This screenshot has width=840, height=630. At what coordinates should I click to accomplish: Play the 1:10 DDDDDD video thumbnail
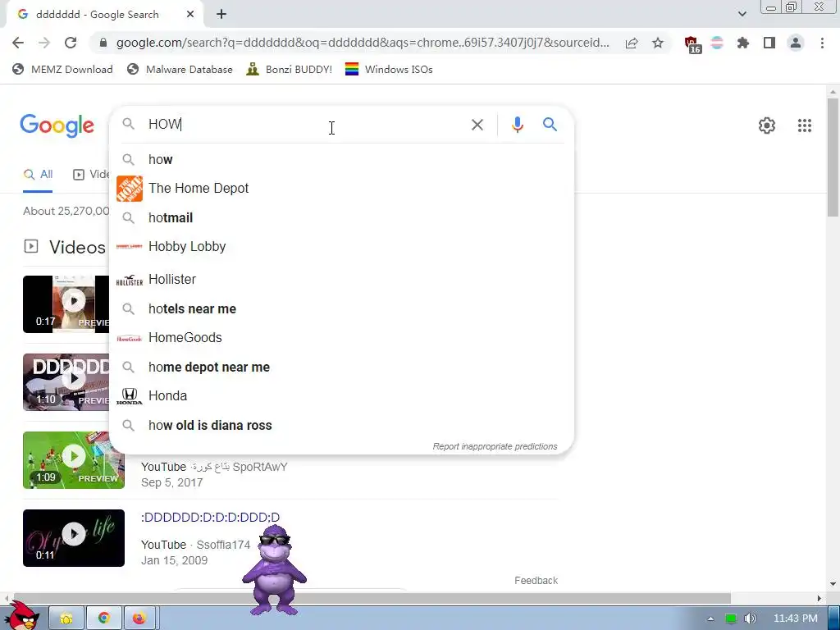click(66, 382)
